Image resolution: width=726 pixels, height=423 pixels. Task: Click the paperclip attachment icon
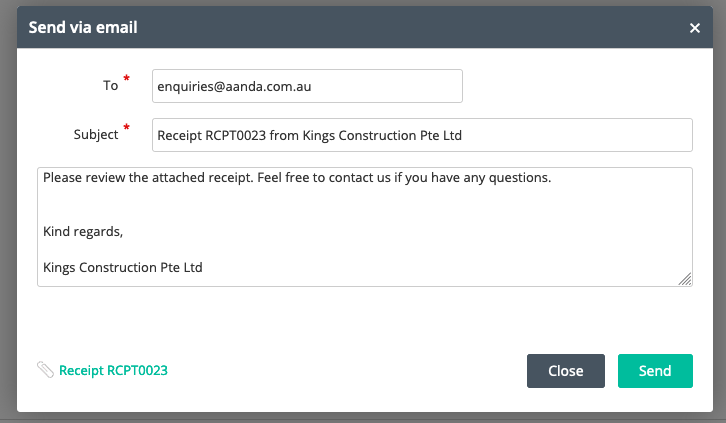point(45,370)
